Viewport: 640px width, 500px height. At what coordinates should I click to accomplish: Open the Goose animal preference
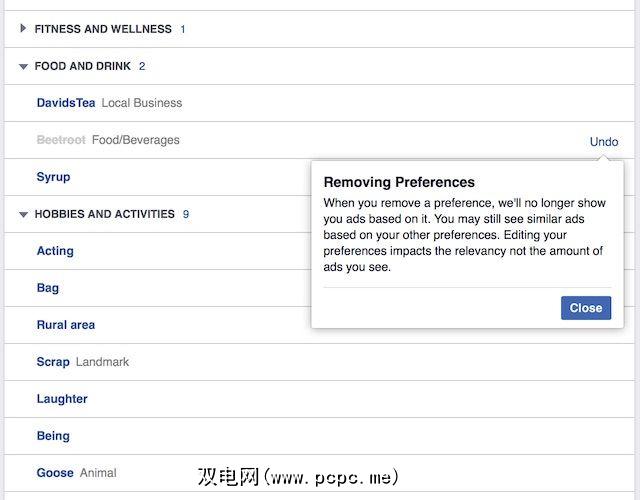(x=55, y=473)
